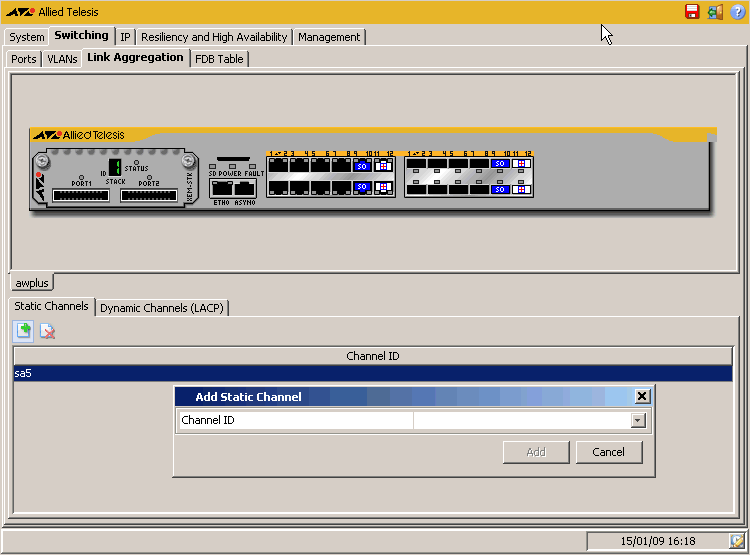Click the add static channel icon
Screen dimensions: 750x555
point(23,331)
